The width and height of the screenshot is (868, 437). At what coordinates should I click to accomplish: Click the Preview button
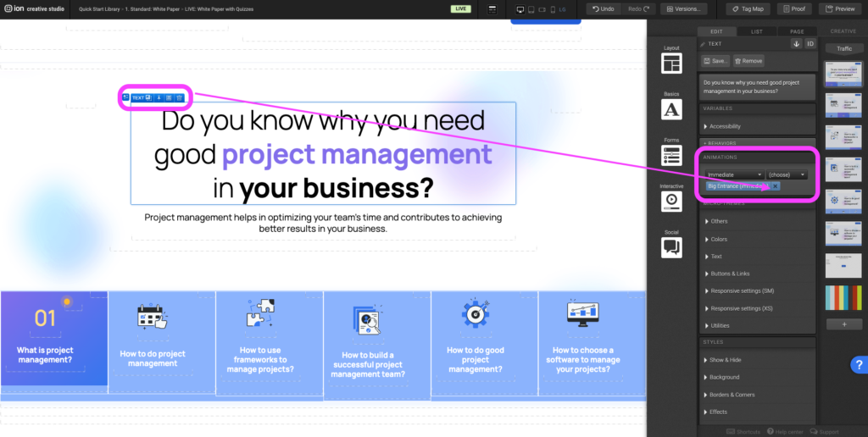(840, 8)
